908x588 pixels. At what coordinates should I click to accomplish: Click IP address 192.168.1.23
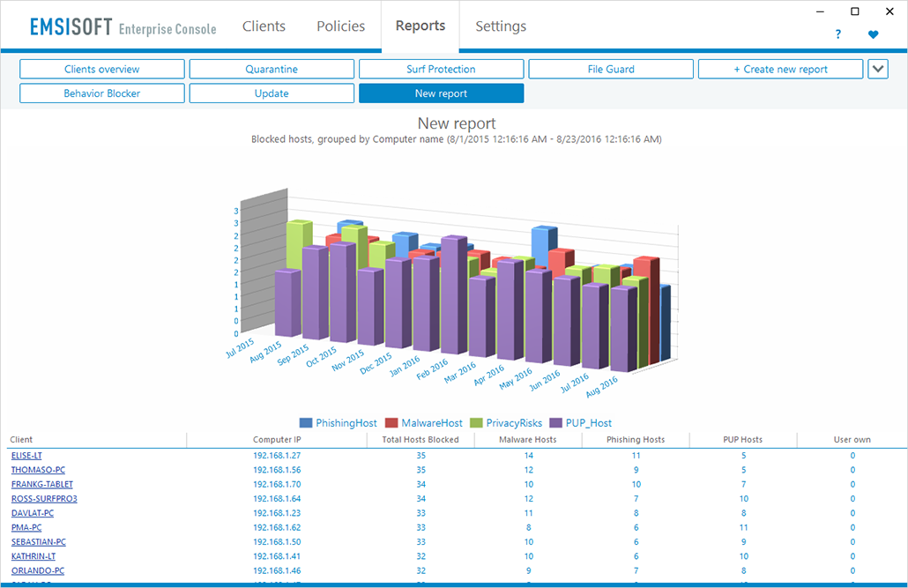277,513
